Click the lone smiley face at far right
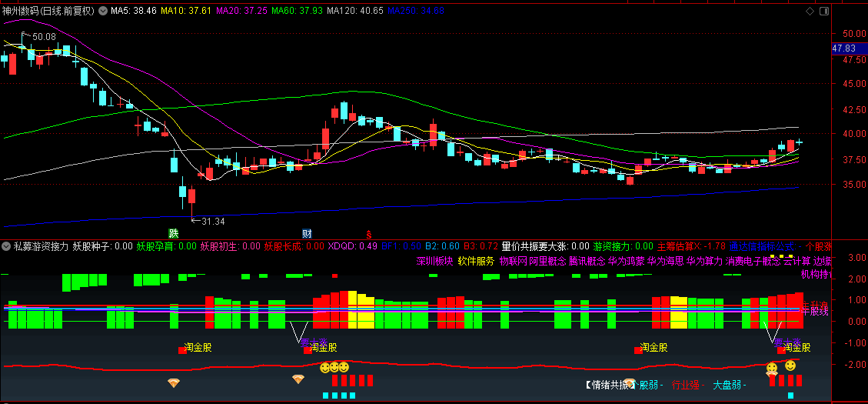 point(790,365)
